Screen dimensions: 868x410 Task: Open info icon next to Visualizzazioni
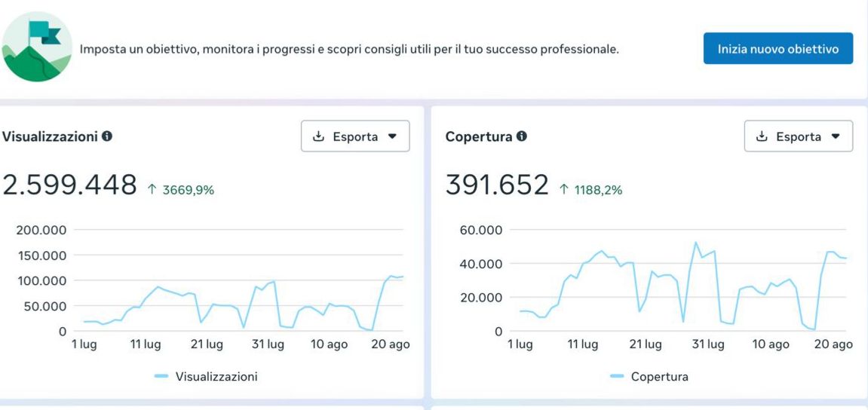107,136
